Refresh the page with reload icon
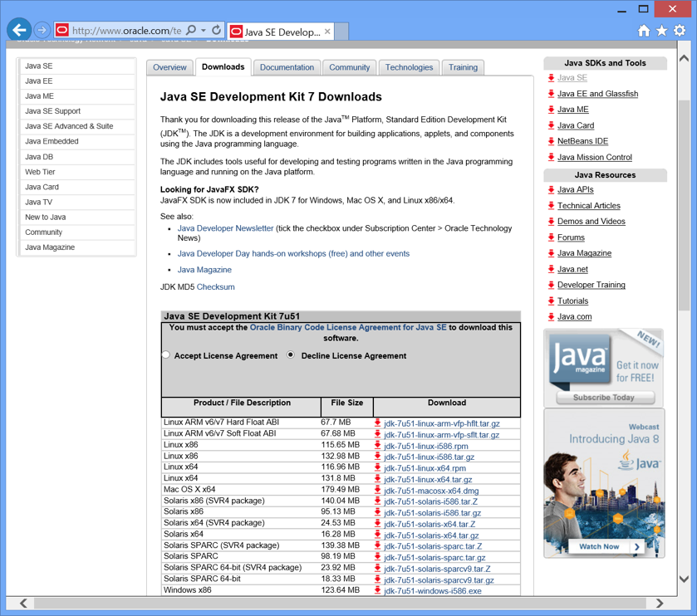The height and width of the screenshot is (616, 697). (217, 30)
